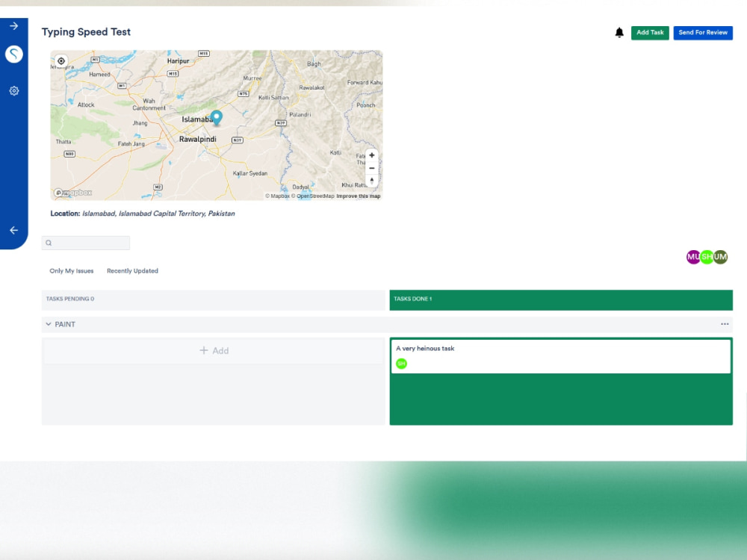Click Improve this map link
The width and height of the screenshot is (747, 560).
coord(359,196)
